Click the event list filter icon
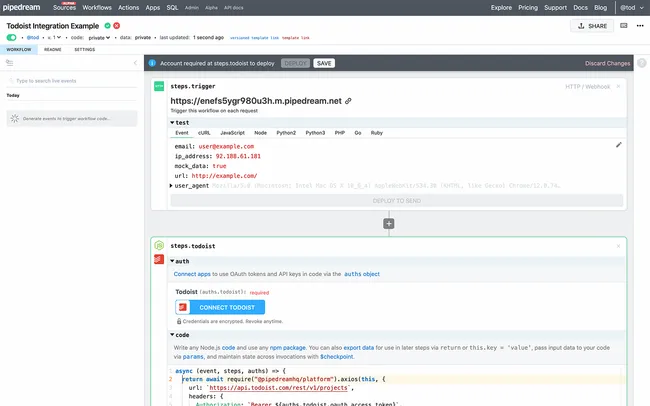650x406 pixels. click(9, 63)
